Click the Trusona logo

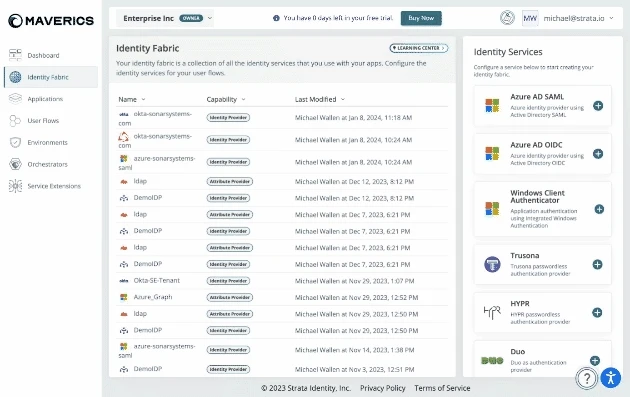pyautogui.click(x=492, y=264)
